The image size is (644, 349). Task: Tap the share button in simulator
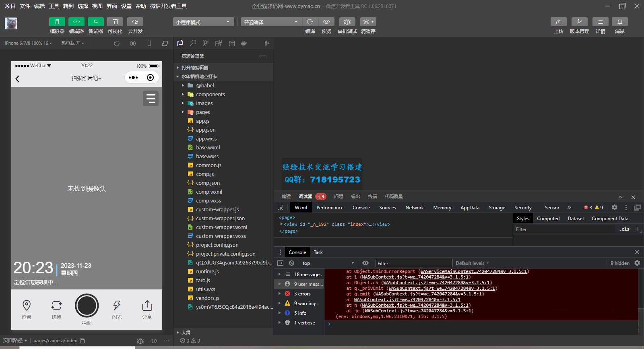pos(147,309)
